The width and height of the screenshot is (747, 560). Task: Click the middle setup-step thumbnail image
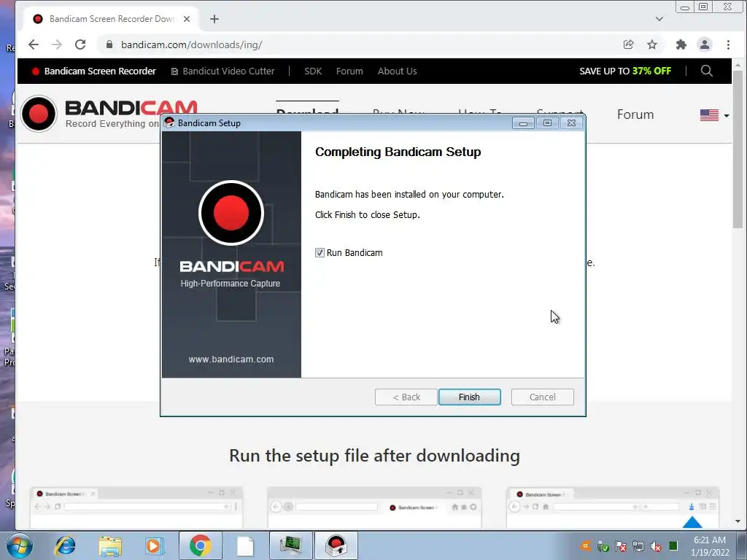pyautogui.click(x=374, y=507)
